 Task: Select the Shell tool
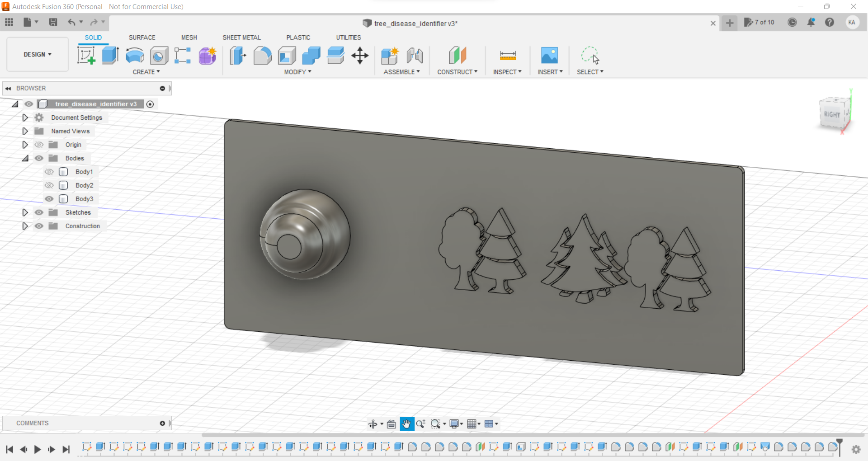tap(287, 56)
